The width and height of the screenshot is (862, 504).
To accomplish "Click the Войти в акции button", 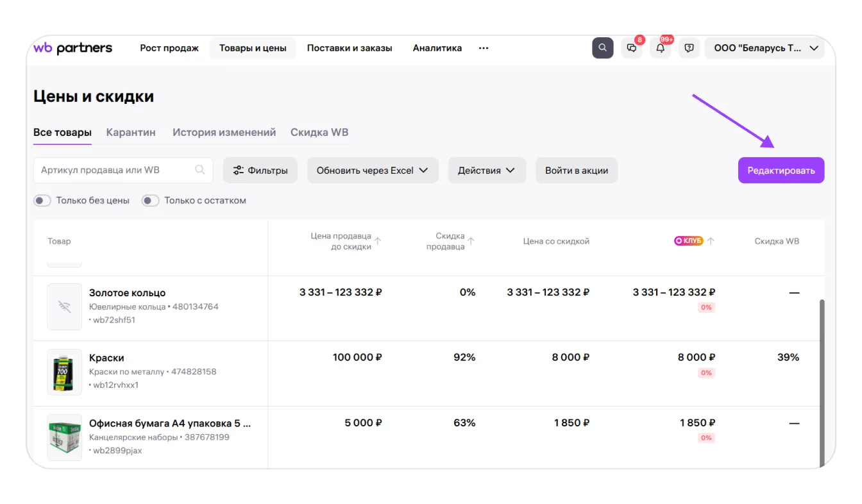I will [576, 171].
